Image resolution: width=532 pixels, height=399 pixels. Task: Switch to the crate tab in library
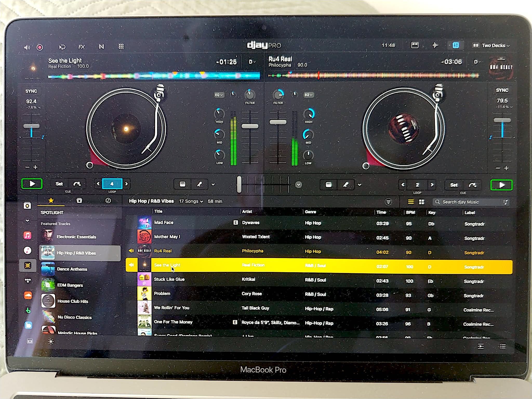coord(79,201)
